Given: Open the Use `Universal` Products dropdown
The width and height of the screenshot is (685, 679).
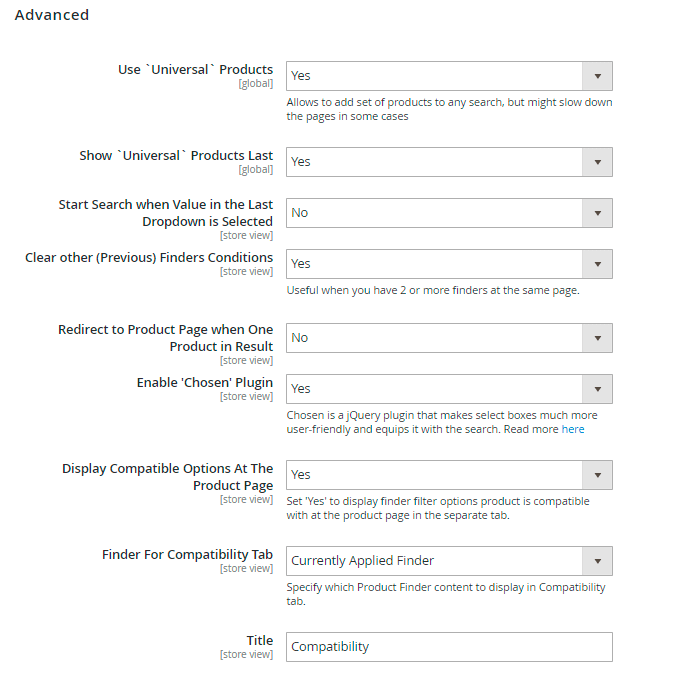Looking at the screenshot, I should tap(449, 76).
